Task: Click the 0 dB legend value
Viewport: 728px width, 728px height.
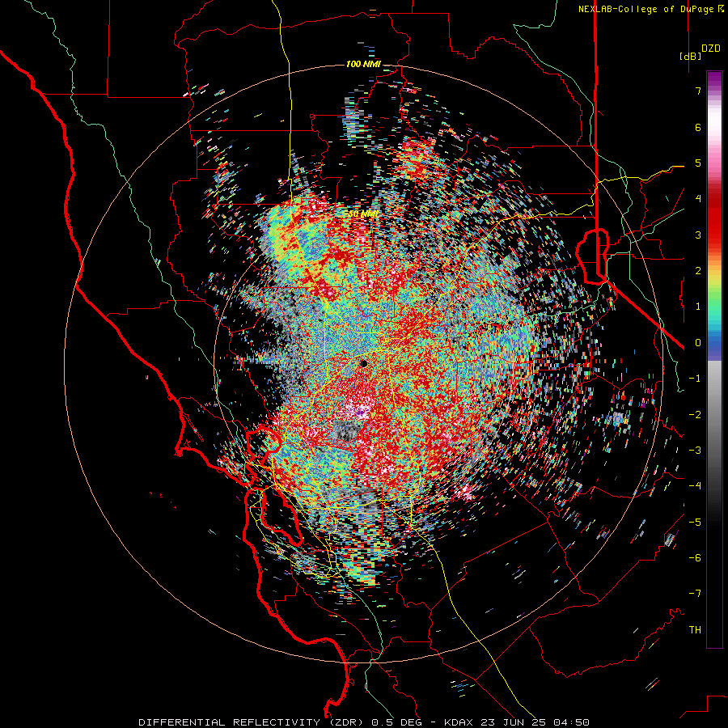Action: click(698, 343)
